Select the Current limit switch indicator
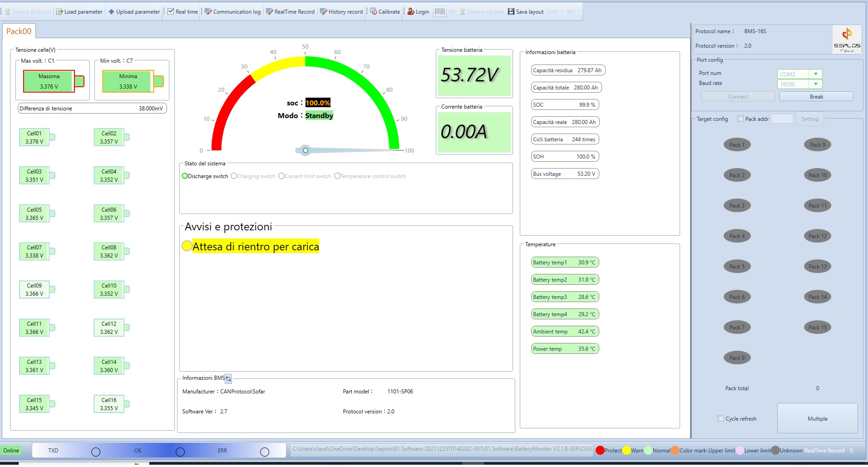Image resolution: width=868 pixels, height=467 pixels. [281, 176]
